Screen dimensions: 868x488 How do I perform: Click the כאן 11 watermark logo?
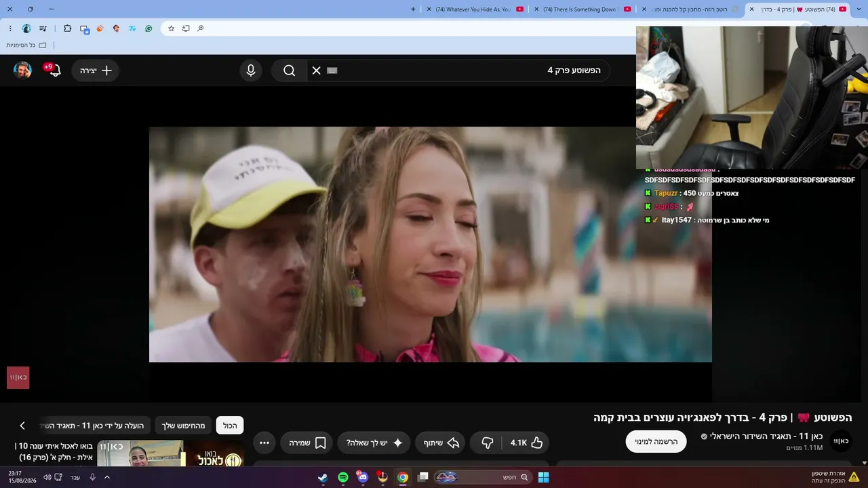tap(18, 378)
